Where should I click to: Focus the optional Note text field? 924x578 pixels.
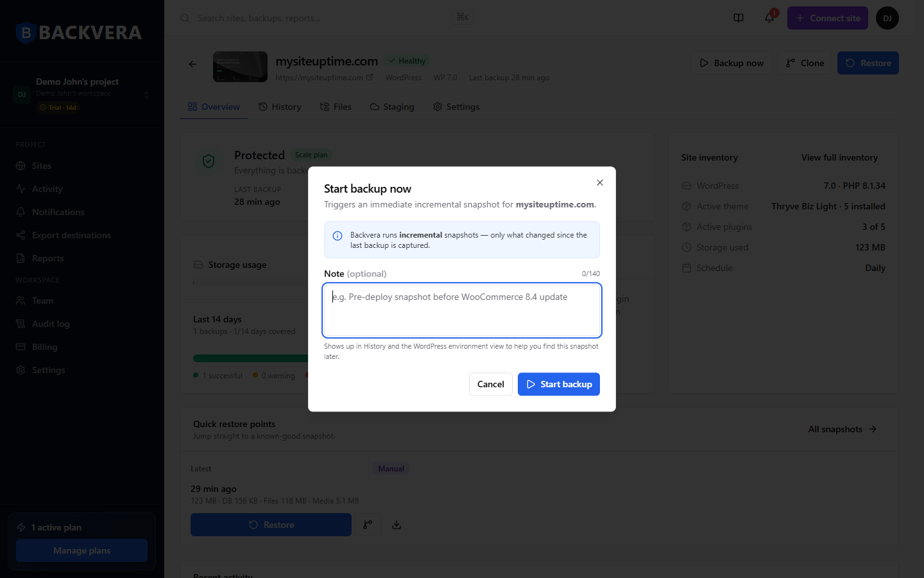tap(462, 310)
